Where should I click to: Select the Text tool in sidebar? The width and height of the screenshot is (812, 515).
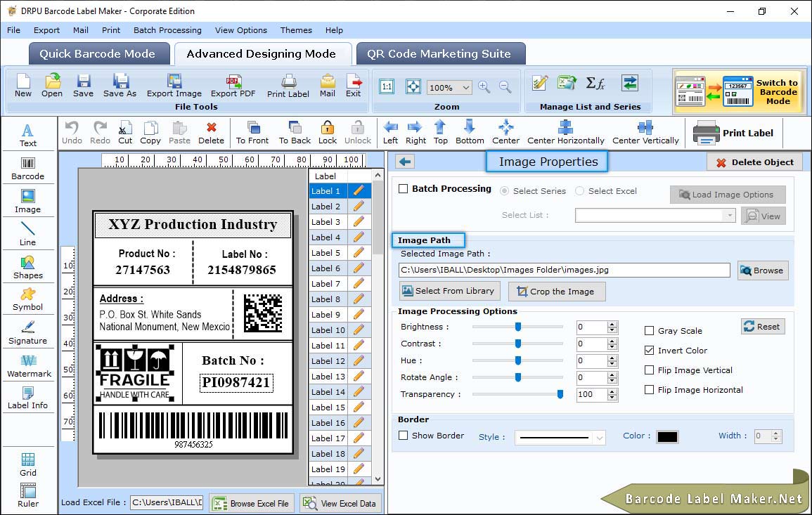pyautogui.click(x=28, y=135)
